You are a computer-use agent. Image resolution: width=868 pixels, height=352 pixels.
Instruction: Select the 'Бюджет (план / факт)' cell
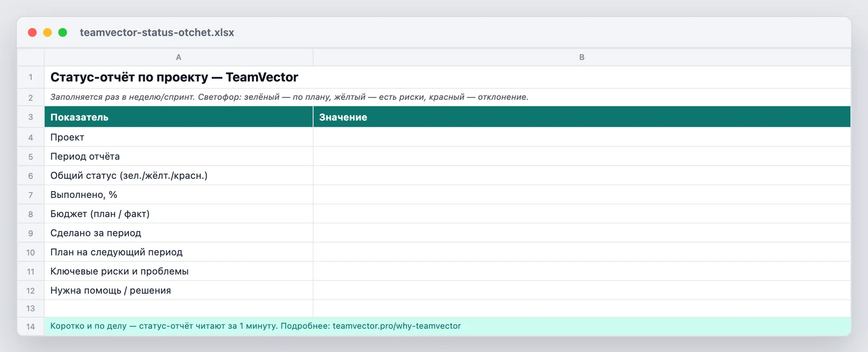click(178, 214)
